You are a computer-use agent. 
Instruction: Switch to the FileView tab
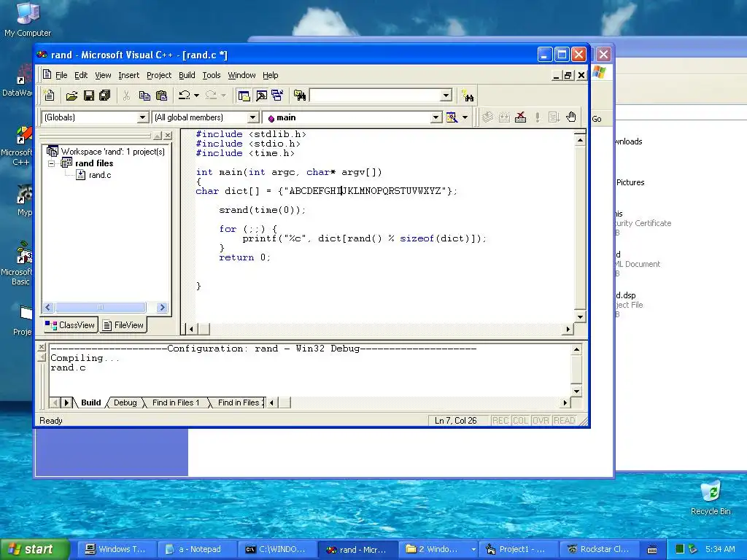pyautogui.click(x=123, y=325)
